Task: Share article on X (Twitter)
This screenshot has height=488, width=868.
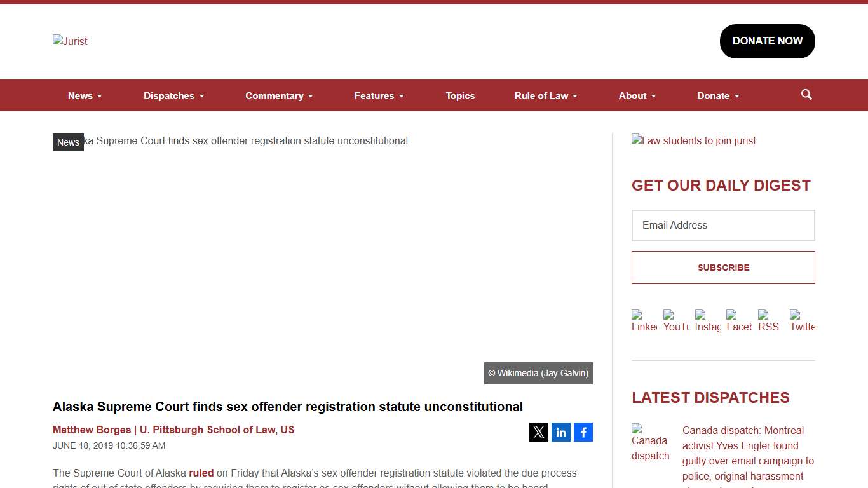Action: pyautogui.click(x=538, y=432)
